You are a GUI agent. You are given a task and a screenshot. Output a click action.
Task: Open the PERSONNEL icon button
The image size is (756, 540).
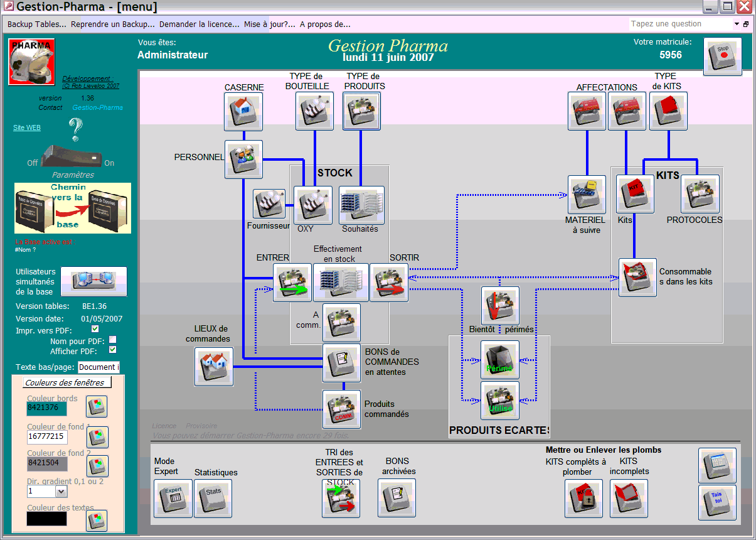click(x=243, y=159)
